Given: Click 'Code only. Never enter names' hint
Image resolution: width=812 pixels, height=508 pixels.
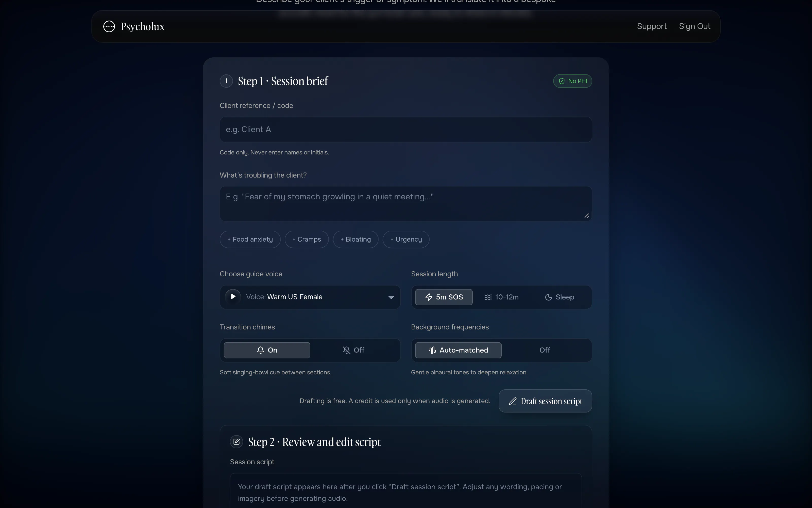Looking at the screenshot, I should coord(274,153).
